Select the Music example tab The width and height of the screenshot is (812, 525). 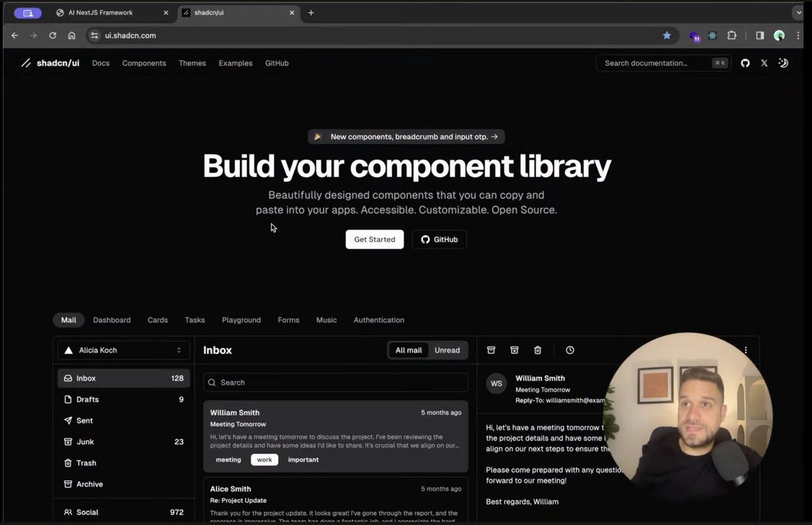326,320
